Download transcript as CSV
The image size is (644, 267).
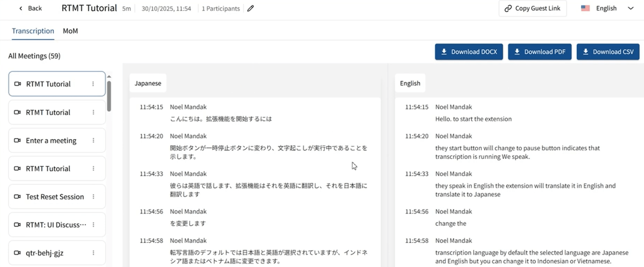[607, 52]
